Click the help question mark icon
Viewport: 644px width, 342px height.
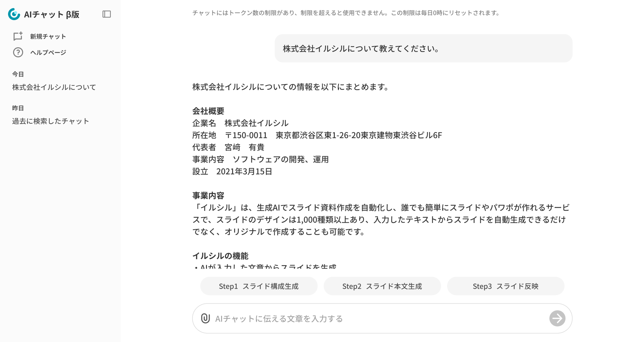point(18,52)
